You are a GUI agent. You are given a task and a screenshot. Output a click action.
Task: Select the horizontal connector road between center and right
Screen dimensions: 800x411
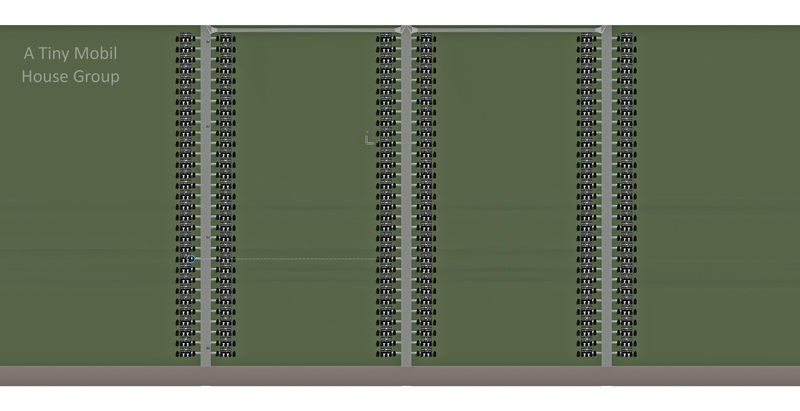click(505, 31)
